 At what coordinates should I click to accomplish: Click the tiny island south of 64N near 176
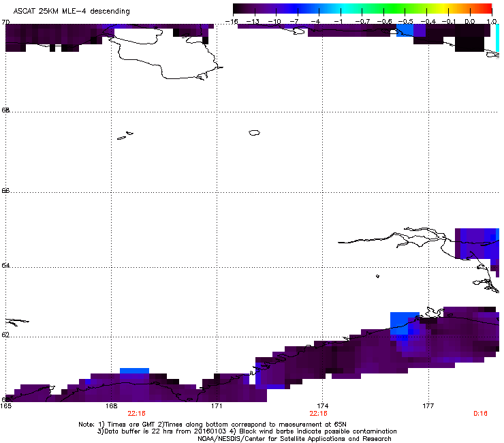[377, 276]
